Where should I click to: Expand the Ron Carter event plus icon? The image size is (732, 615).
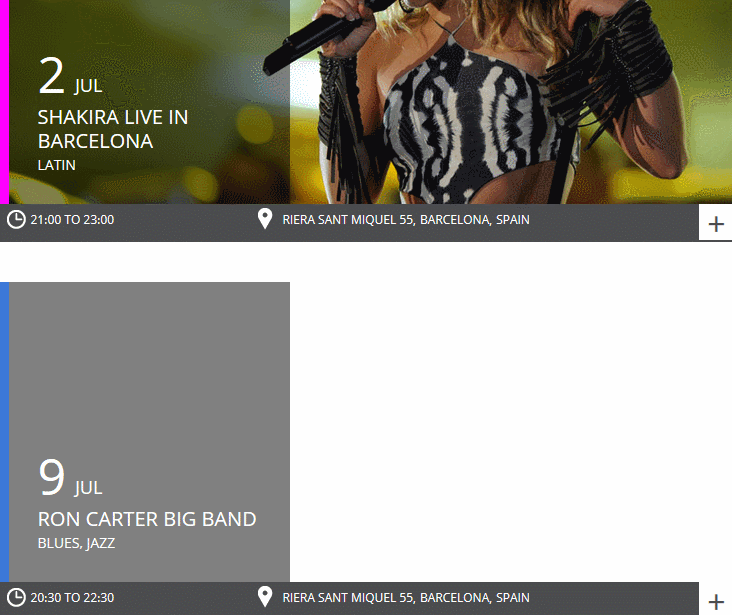point(715,601)
